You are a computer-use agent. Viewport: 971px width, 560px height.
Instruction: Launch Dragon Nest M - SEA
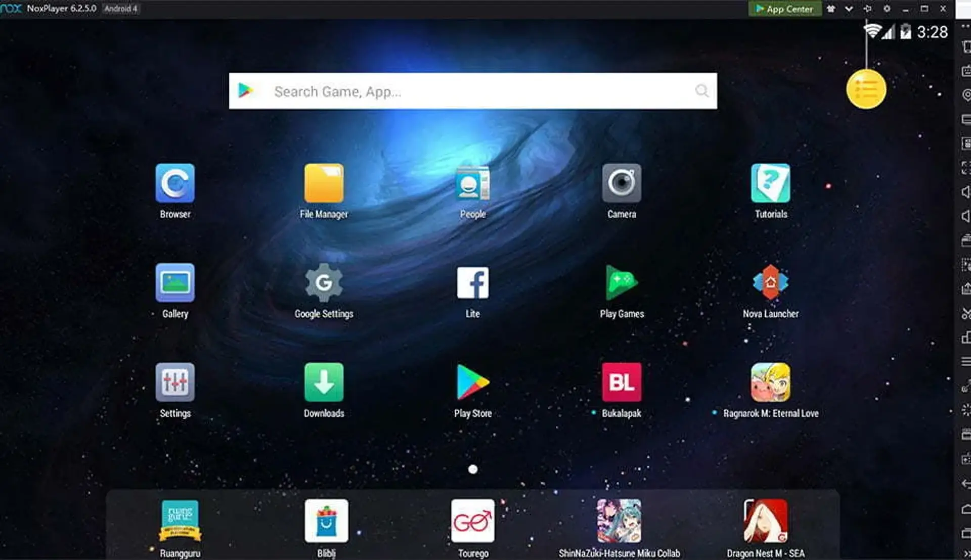[x=766, y=521]
